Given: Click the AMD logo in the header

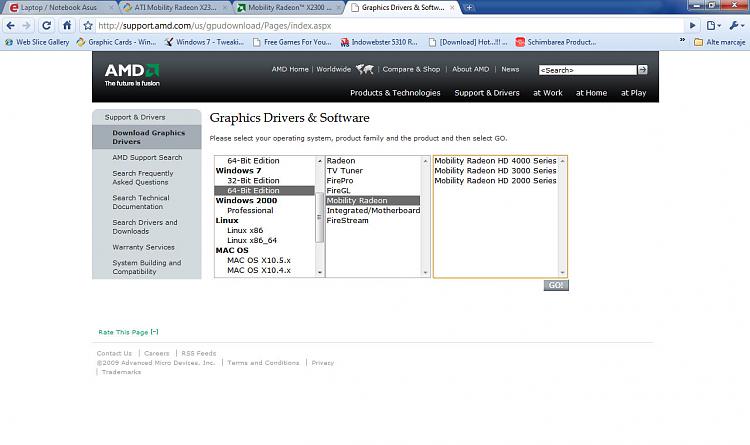Looking at the screenshot, I should click(132, 75).
